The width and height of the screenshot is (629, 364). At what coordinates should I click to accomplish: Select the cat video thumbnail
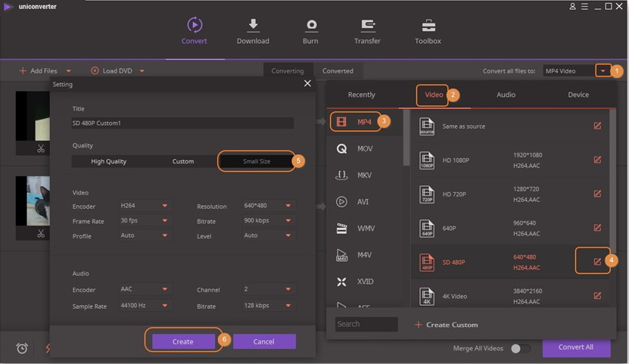[x=33, y=201]
